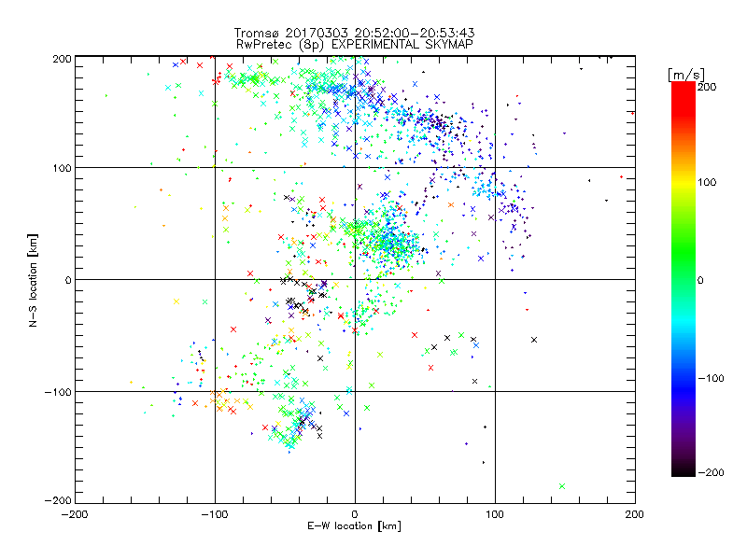Click the "0" tick label on the E-W axis
The image size is (747, 560).
click(355, 514)
